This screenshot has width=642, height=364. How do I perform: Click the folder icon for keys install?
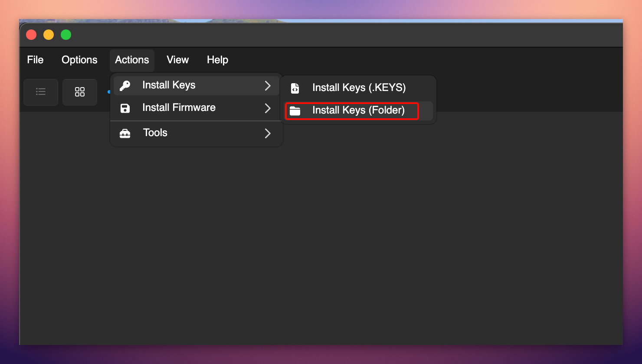tap(295, 111)
